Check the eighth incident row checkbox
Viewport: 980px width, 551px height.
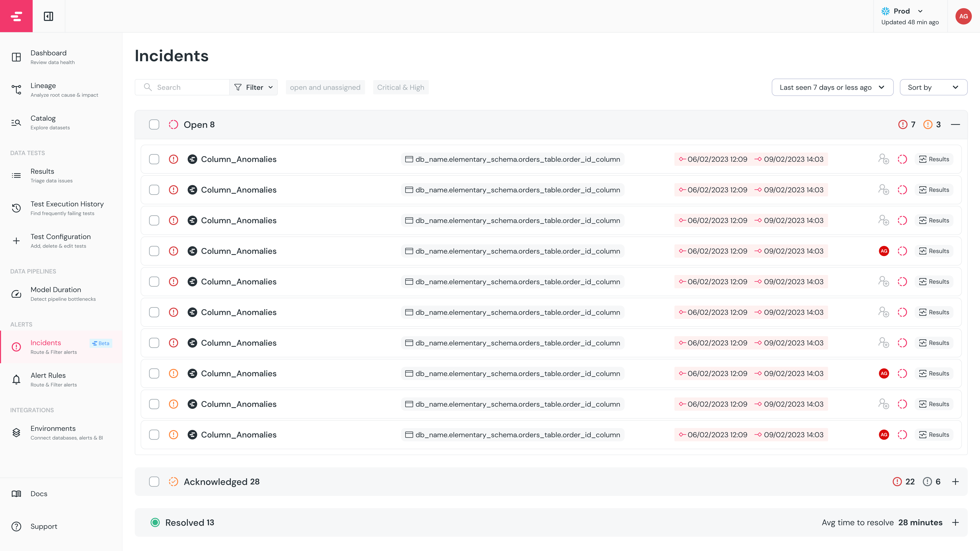tap(154, 373)
